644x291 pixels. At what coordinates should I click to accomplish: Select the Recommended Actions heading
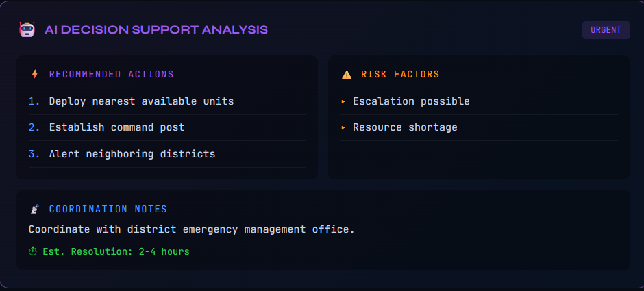pos(111,74)
